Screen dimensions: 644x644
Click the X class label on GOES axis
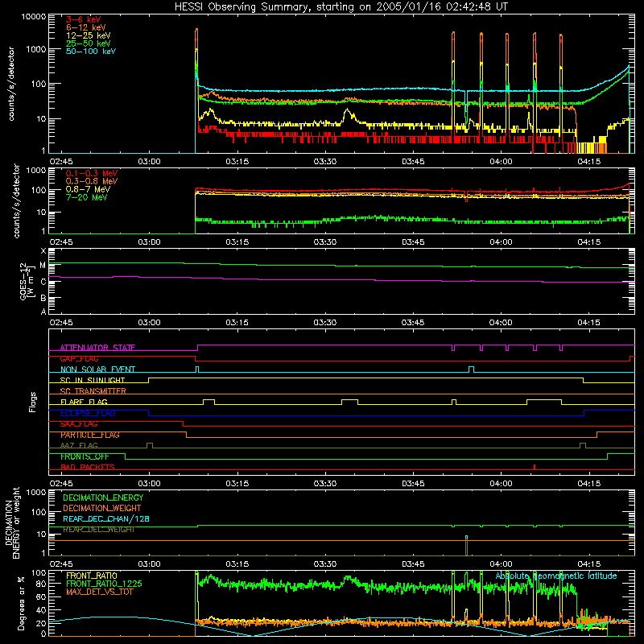click(x=43, y=251)
